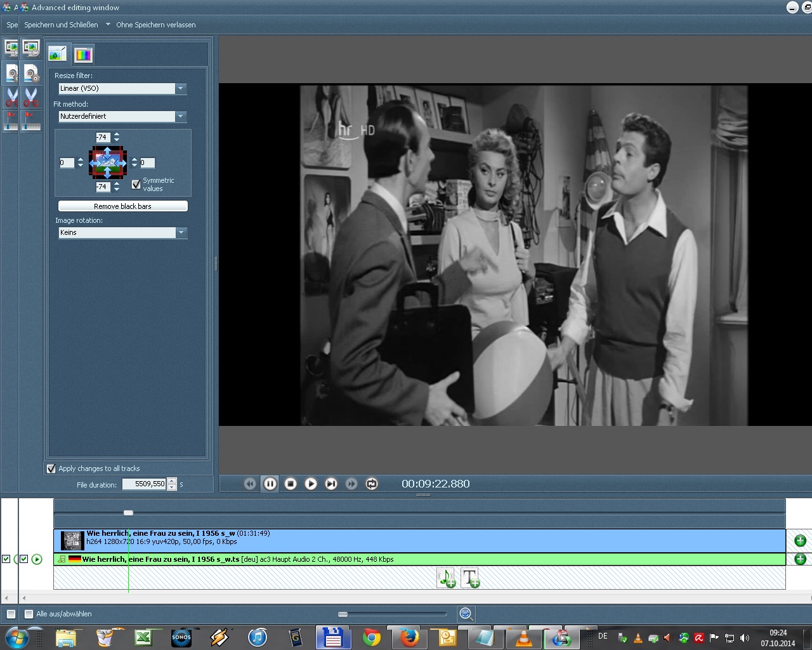Click the top crop value field
The image size is (812, 650).
(103, 137)
